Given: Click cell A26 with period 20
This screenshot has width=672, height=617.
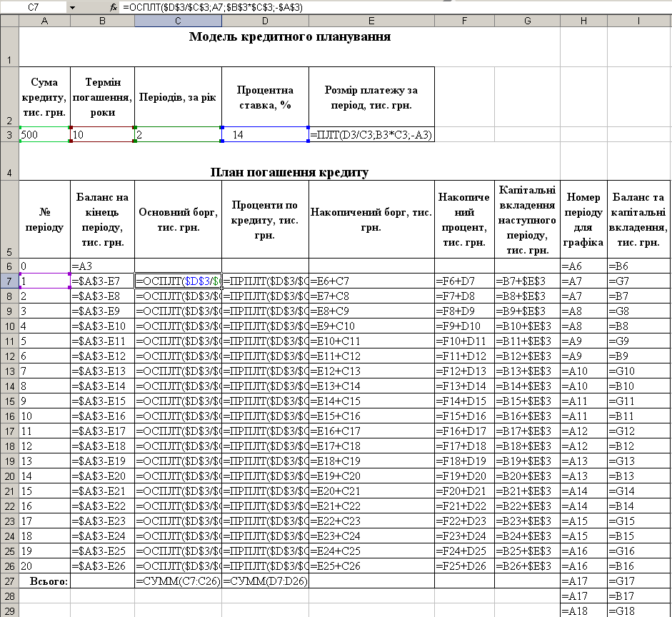Looking at the screenshot, I should 44,566.
